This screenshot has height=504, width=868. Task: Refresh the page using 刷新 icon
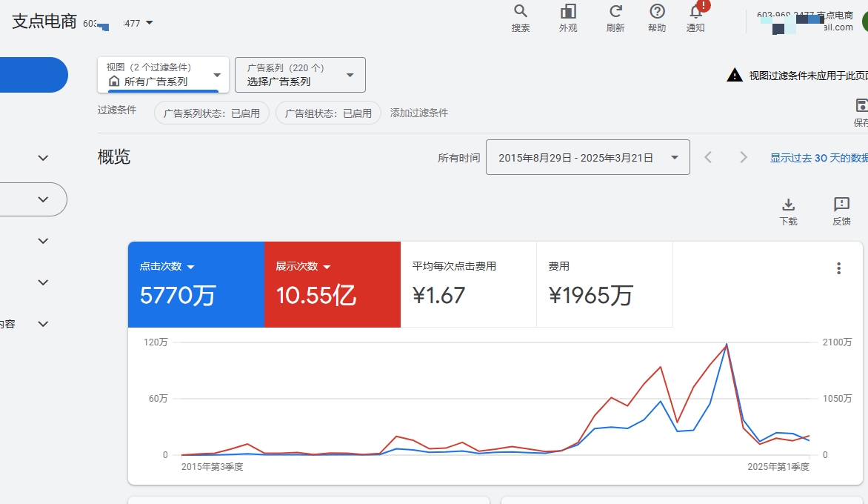click(x=615, y=16)
